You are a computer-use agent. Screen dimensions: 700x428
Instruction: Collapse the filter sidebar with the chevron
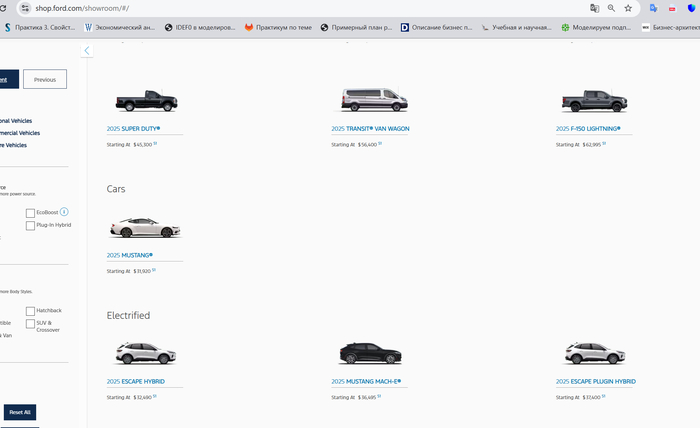click(87, 51)
